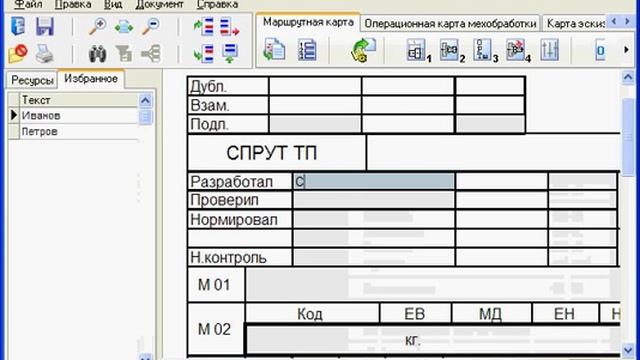The width and height of the screenshot is (640, 360).
Task: Click the card toolbar icon labeled 4
Action: point(518,50)
